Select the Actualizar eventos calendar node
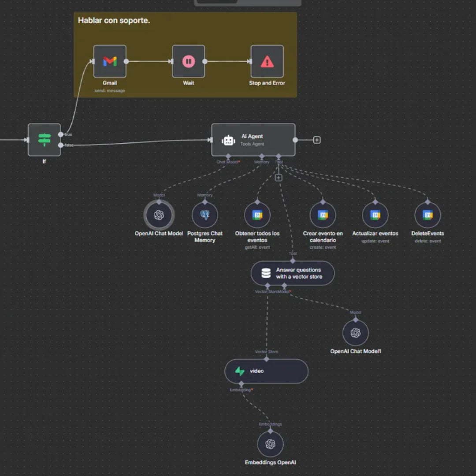 375,215
